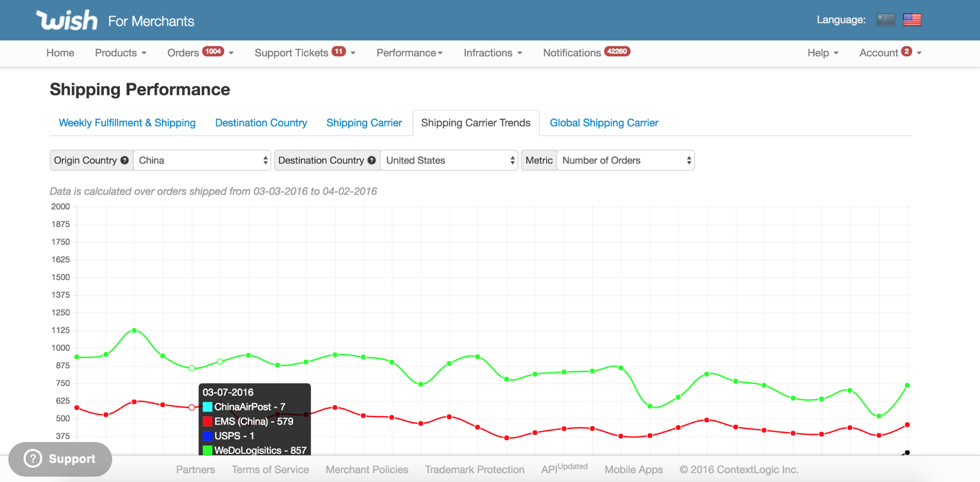Open the API Updated footer link

[x=564, y=469]
